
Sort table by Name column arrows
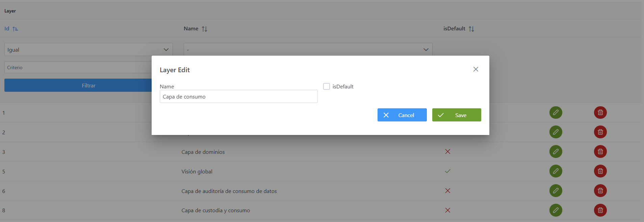[204, 29]
